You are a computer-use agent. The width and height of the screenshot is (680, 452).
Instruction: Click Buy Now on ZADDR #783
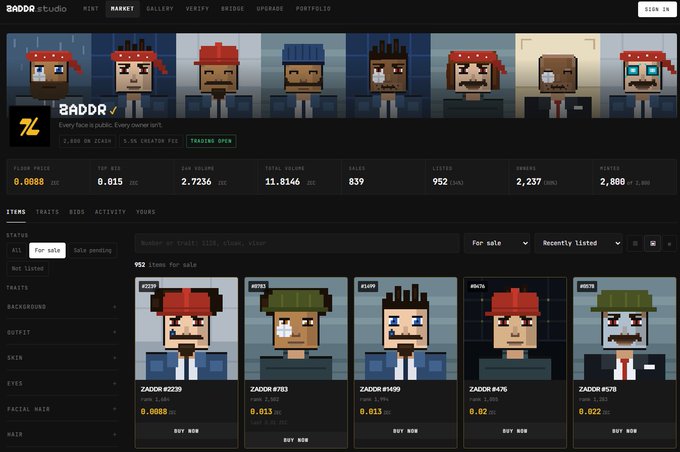coord(296,440)
